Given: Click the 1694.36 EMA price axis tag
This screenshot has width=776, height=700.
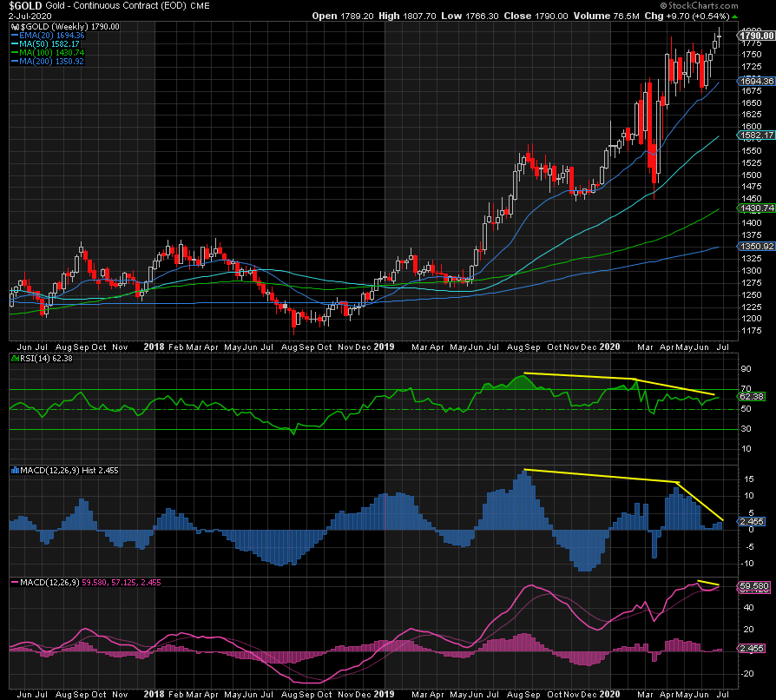Looking at the screenshot, I should click(x=755, y=81).
